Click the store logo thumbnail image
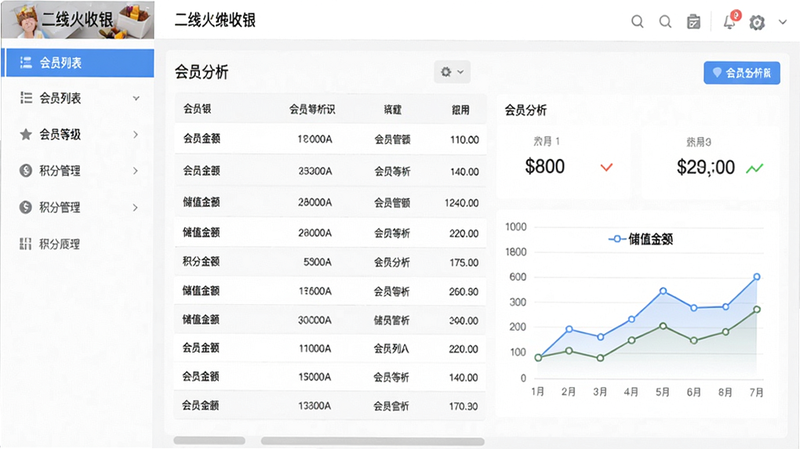Screen dimensions: 800x449 pos(78,19)
